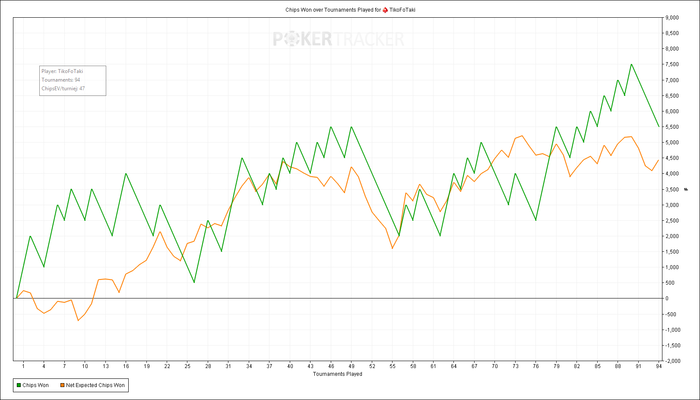Click x-axis tick label 85
The height and width of the screenshot is (400, 700).
(x=597, y=366)
